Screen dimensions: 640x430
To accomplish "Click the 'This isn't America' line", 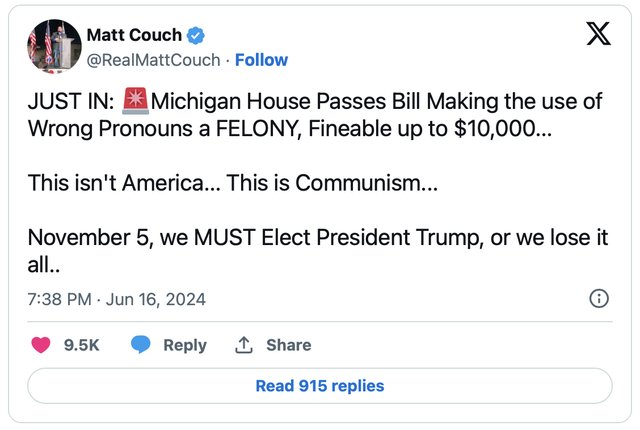I will pyautogui.click(x=233, y=182).
